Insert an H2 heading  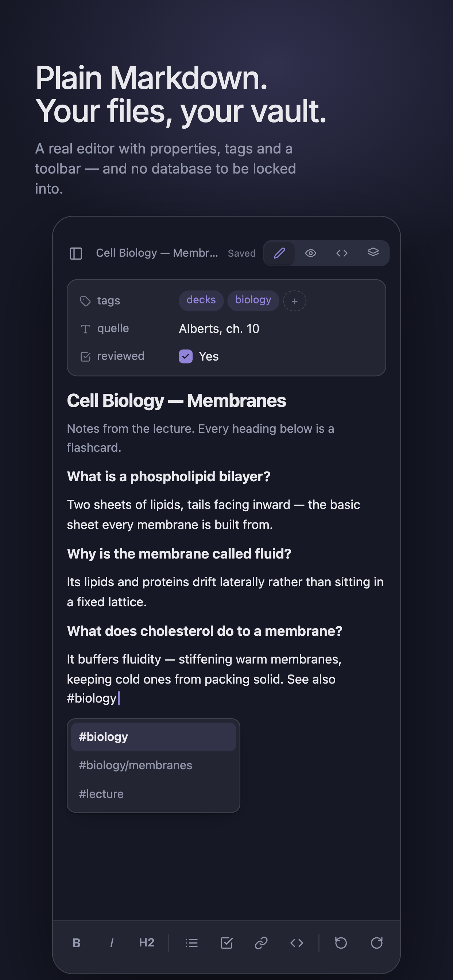point(147,943)
